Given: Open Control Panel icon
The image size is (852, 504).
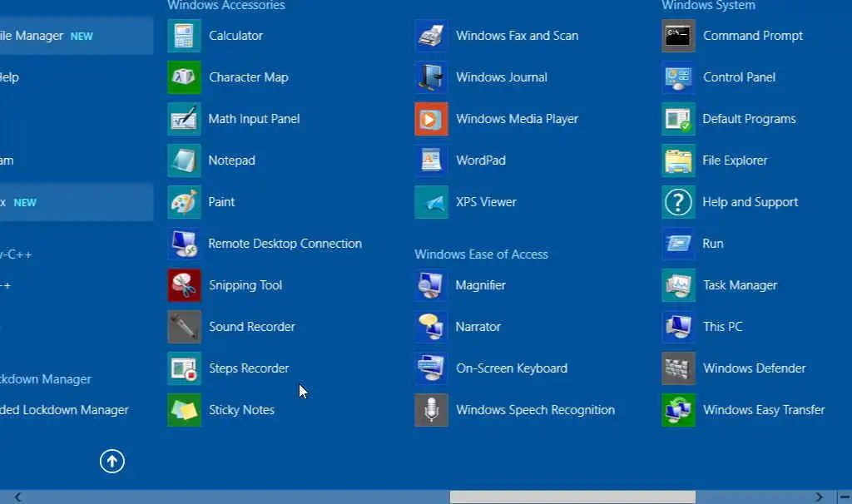Looking at the screenshot, I should pos(679,77).
